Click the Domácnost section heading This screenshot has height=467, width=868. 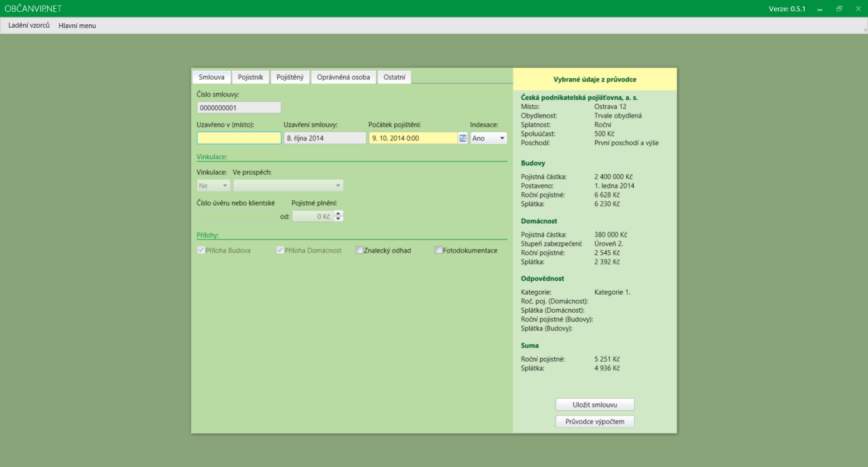539,221
